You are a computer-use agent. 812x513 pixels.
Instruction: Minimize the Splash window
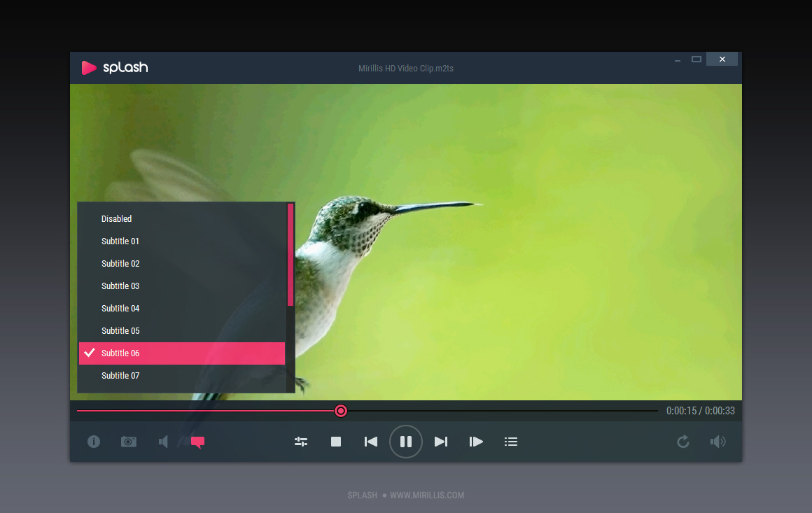point(678,59)
